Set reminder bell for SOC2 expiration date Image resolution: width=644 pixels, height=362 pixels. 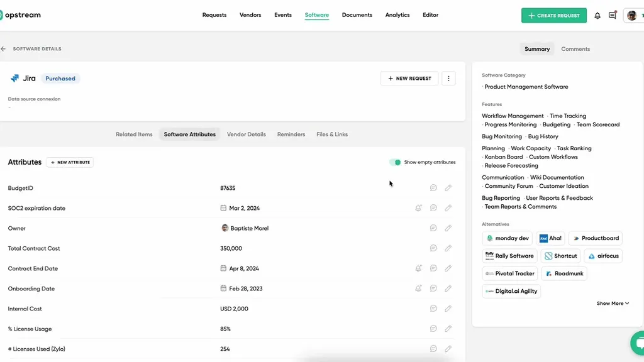[x=418, y=208]
